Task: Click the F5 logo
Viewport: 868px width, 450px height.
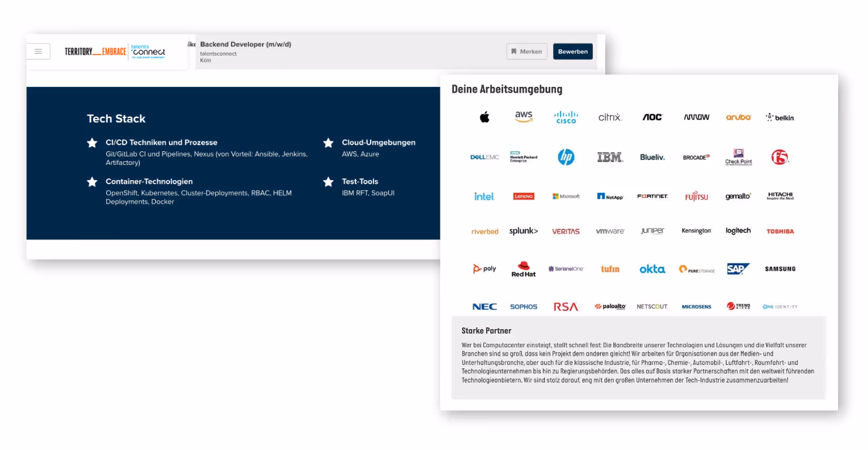Action: point(780,157)
